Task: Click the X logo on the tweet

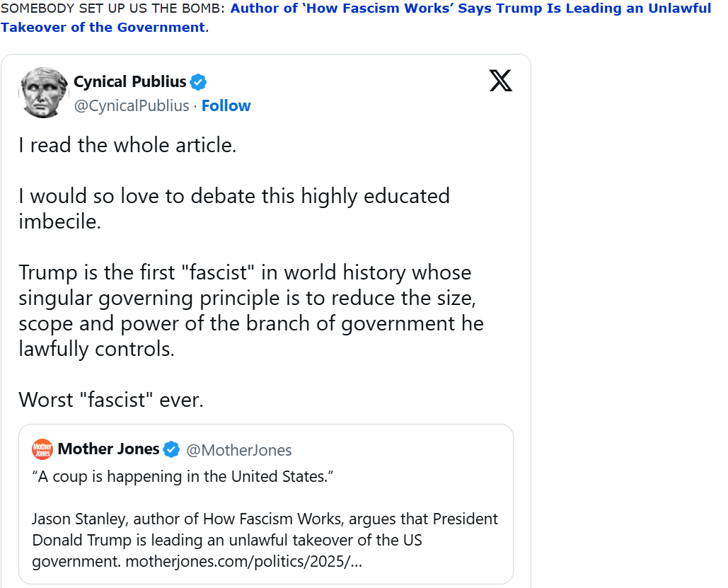Action: pos(500,81)
